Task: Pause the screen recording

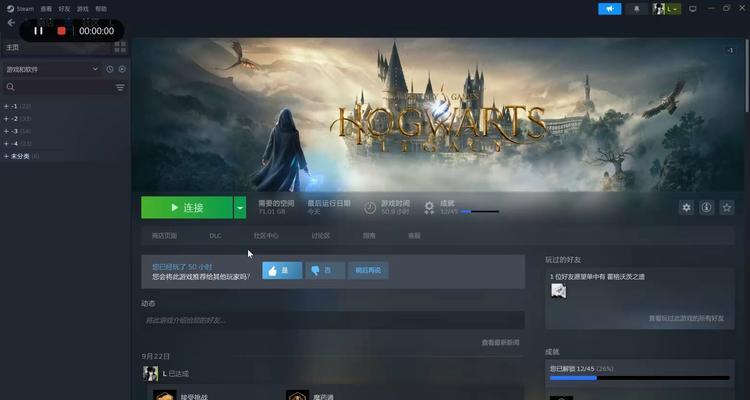Action: point(39,31)
